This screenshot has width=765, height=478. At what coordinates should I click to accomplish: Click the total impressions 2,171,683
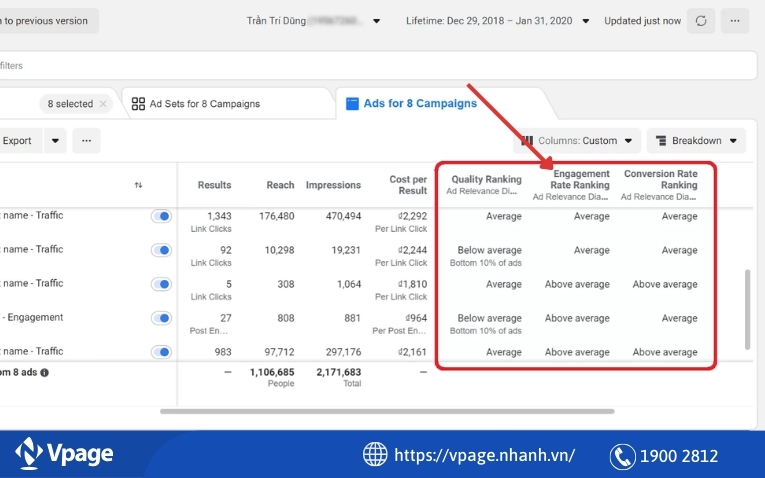tap(339, 372)
